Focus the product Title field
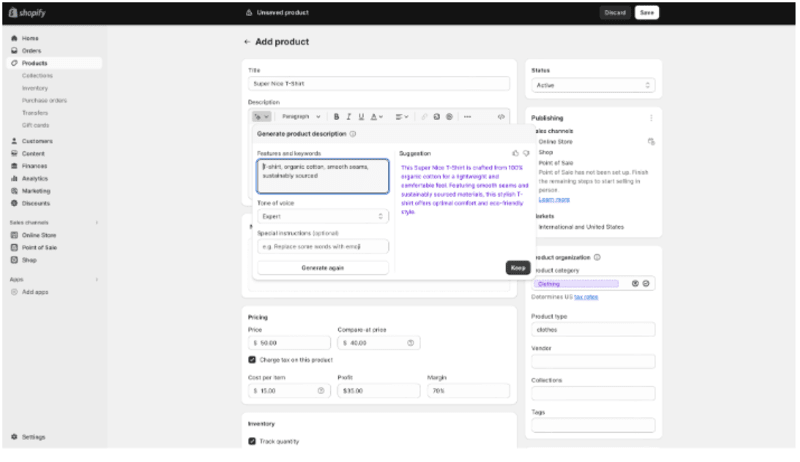This screenshot has height=462, width=800. point(379,84)
